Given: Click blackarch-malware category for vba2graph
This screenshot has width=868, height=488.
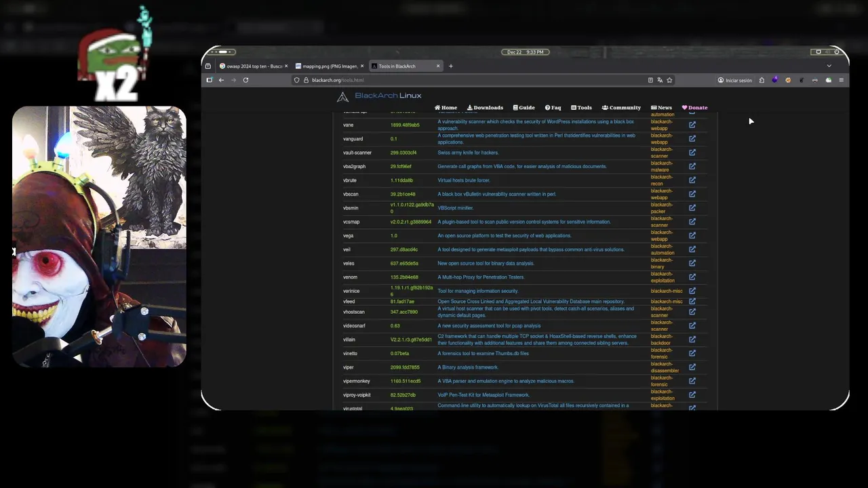Looking at the screenshot, I should (x=662, y=166).
